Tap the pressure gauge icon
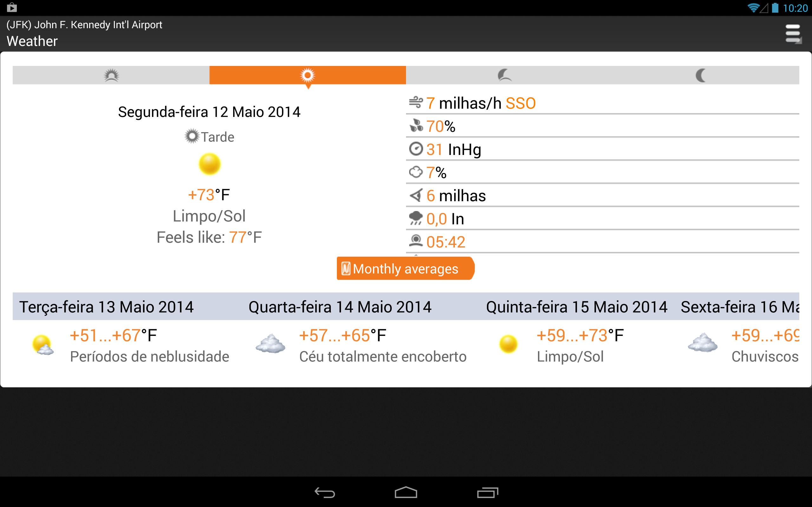The width and height of the screenshot is (812, 507). click(x=416, y=149)
